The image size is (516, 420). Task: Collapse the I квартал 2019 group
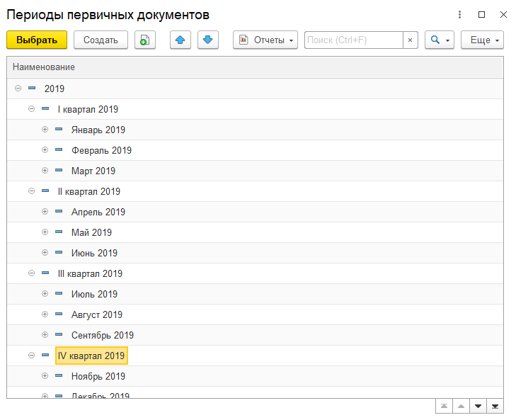(31, 109)
